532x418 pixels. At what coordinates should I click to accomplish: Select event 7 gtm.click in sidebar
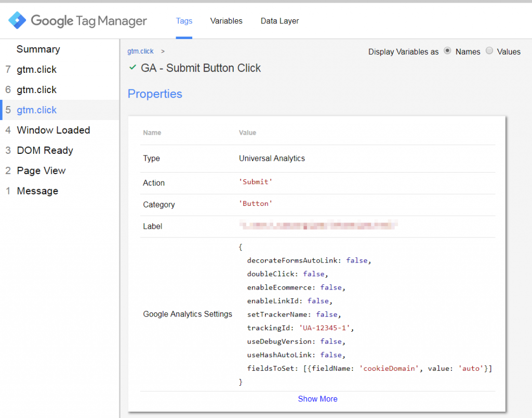coord(36,70)
